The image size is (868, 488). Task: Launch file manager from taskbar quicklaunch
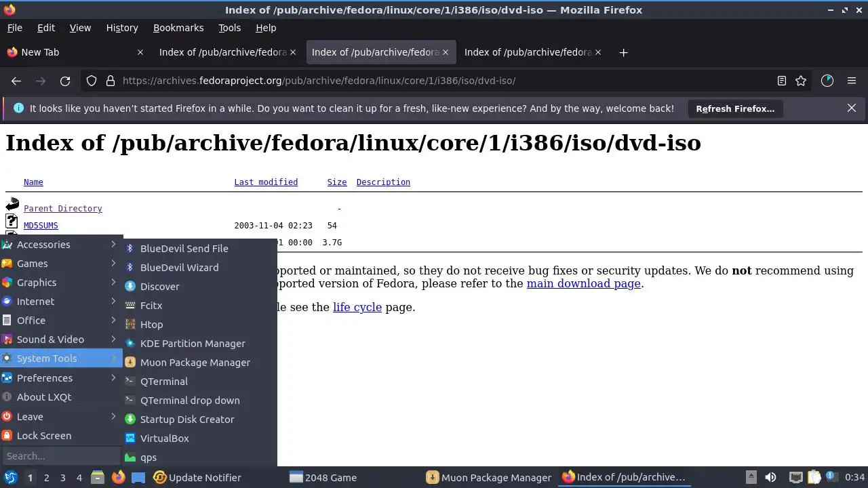pos(98,477)
